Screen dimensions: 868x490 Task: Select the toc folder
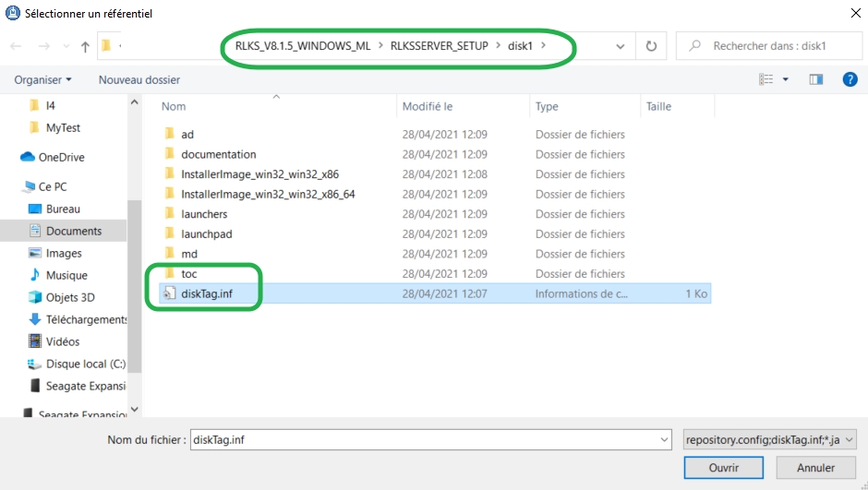[x=188, y=274]
